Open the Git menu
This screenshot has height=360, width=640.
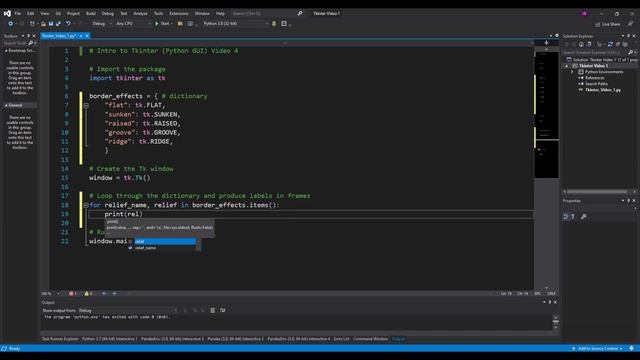58,13
